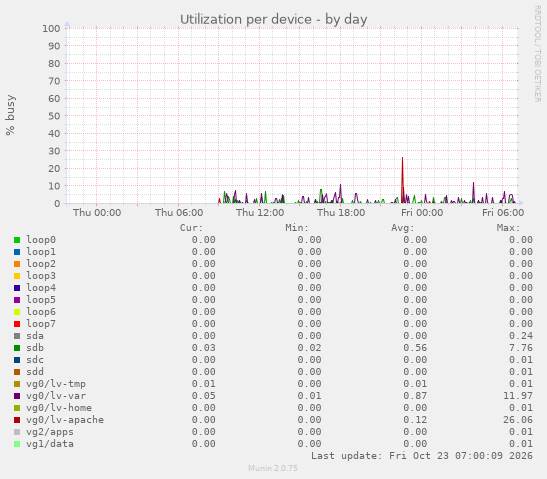Click the sdb cur value 0.03
This screenshot has width=547, height=479.
tap(204, 348)
